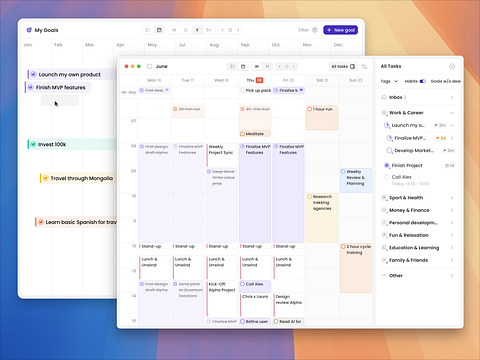Viewport: 480px width, 360px height.
Task: Switch goals to calendar timeline view icon
Action: coord(159,30)
